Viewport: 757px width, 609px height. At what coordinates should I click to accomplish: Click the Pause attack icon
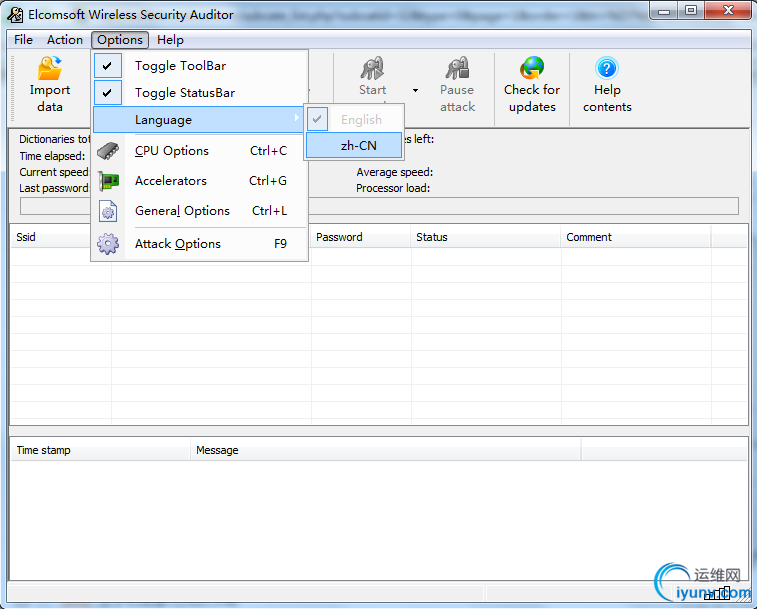(457, 68)
